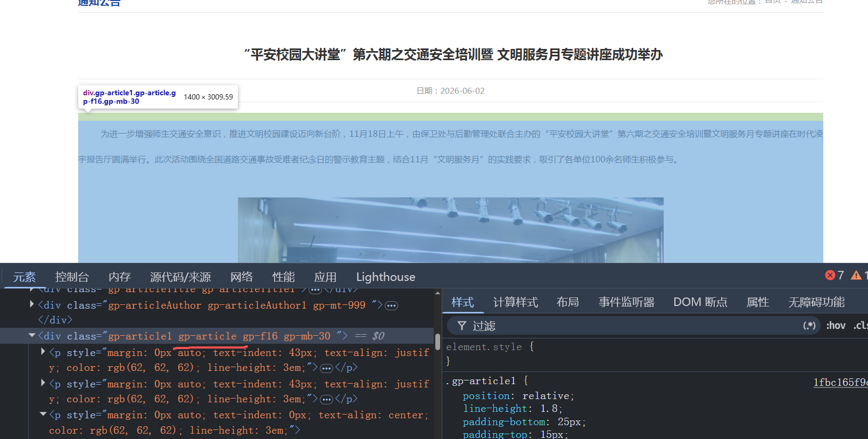868x439 pixels.
Task: Click the gp-mb-30 class name in selected node
Action: pos(307,336)
